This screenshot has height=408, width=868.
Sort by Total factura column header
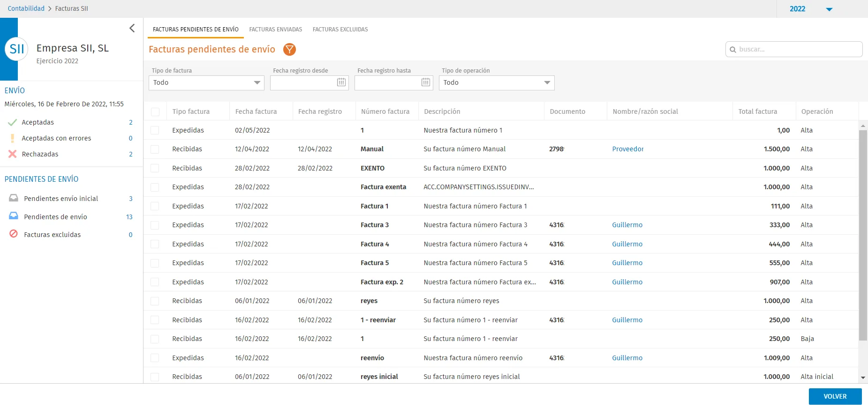tap(757, 111)
